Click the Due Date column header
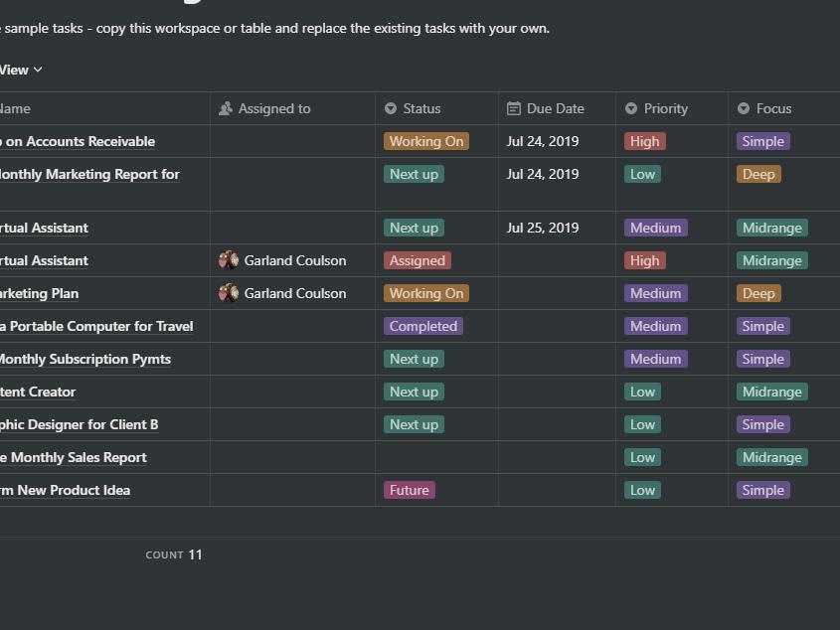The width and height of the screenshot is (840, 630). coord(555,108)
